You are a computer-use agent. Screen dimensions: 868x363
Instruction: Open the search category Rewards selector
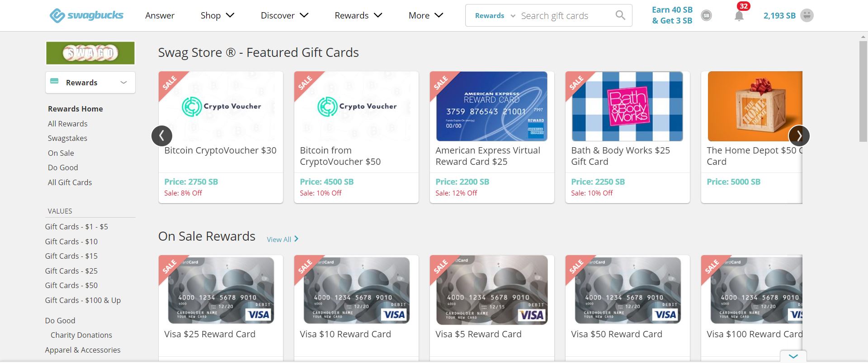[495, 16]
